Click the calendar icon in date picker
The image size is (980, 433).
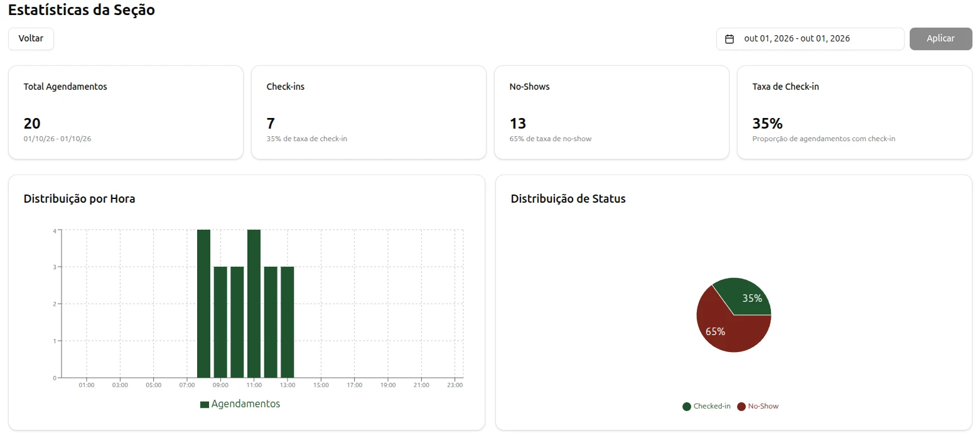730,39
